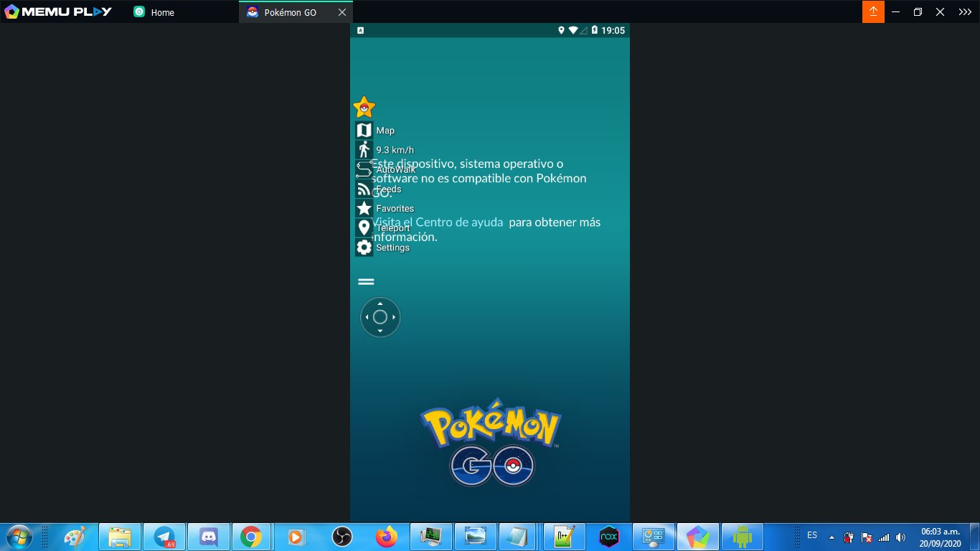Open the volume speaker tray icon
Viewport: 980px width, 551px height.
coord(900,537)
